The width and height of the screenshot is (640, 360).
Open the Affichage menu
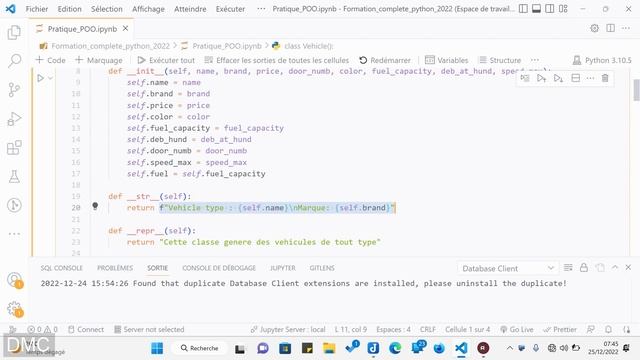[x=148, y=9]
